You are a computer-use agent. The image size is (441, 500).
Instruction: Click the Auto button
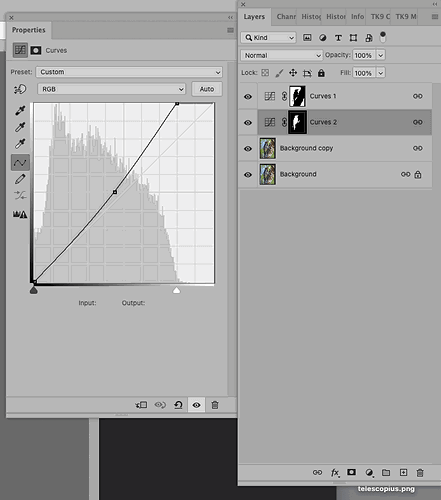coord(207,89)
